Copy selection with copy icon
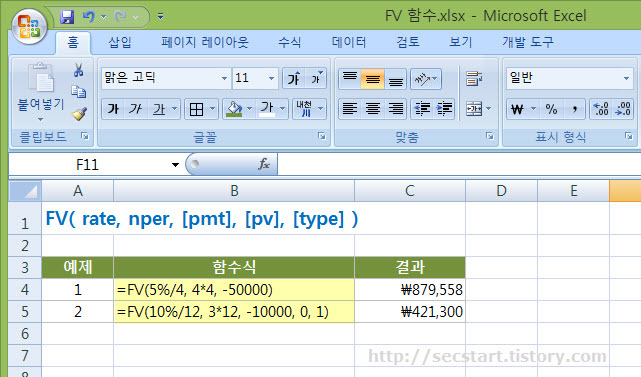The image size is (641, 377). click(x=78, y=92)
